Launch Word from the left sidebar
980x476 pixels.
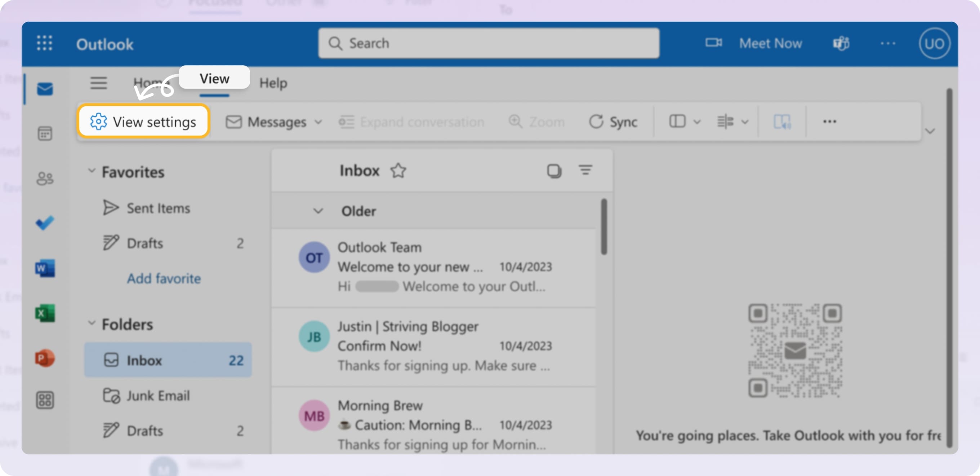pos(45,268)
